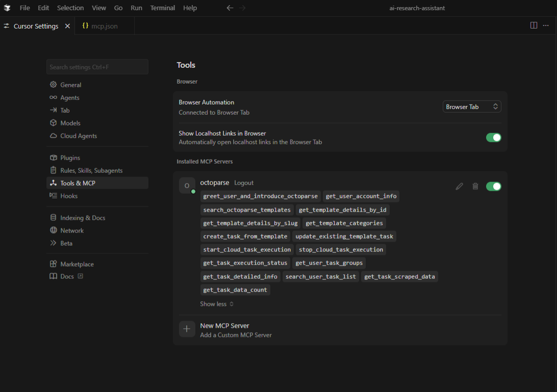Open the Browser Automation target dropdown

(471, 107)
